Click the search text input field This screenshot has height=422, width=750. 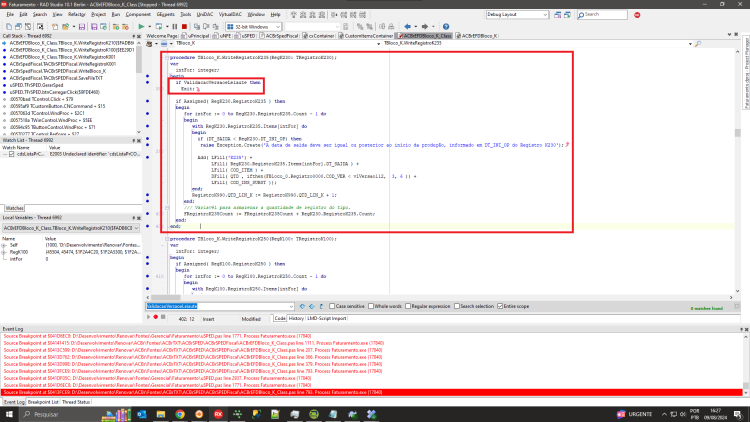click(217, 306)
